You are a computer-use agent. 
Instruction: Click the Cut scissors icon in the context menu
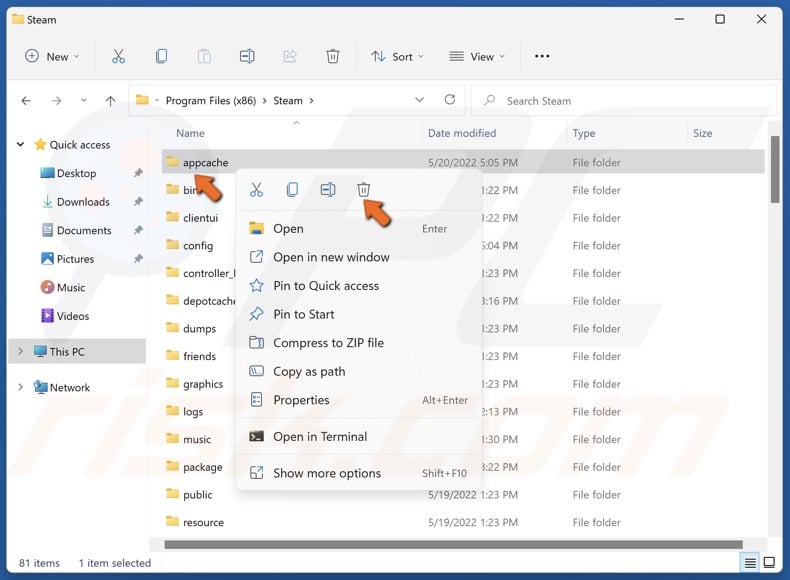coord(256,190)
